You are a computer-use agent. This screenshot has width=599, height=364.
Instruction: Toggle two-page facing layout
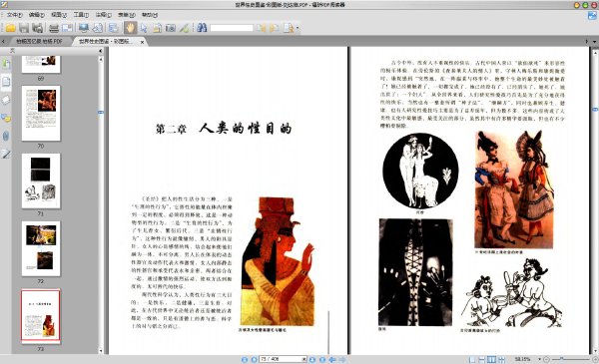coord(491,359)
